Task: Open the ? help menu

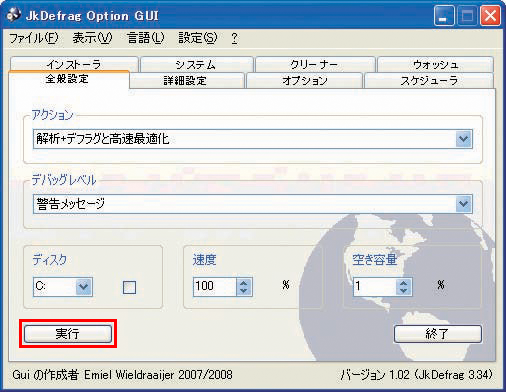Action: coord(234,38)
